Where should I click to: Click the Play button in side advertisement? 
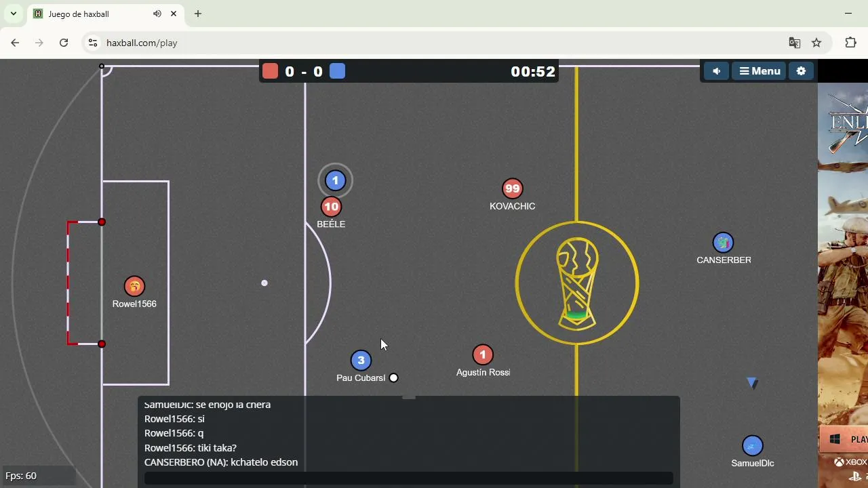click(x=845, y=439)
